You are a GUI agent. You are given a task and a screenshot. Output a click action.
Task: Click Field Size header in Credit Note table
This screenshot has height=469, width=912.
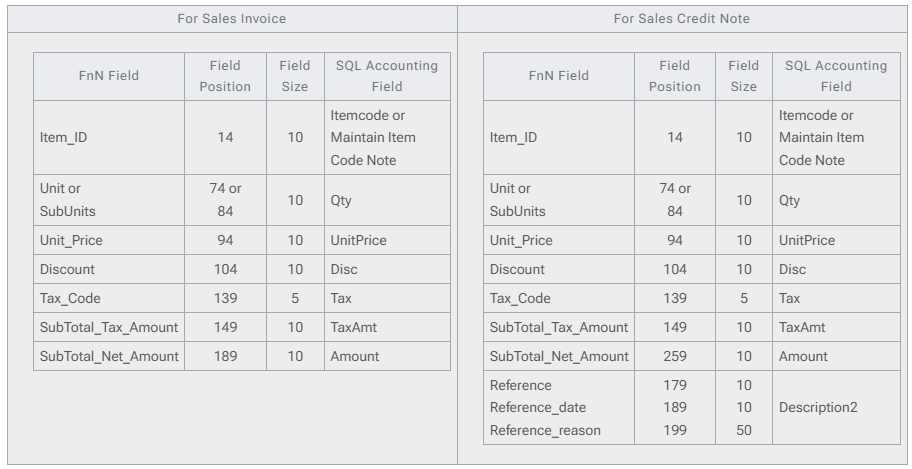(x=743, y=76)
